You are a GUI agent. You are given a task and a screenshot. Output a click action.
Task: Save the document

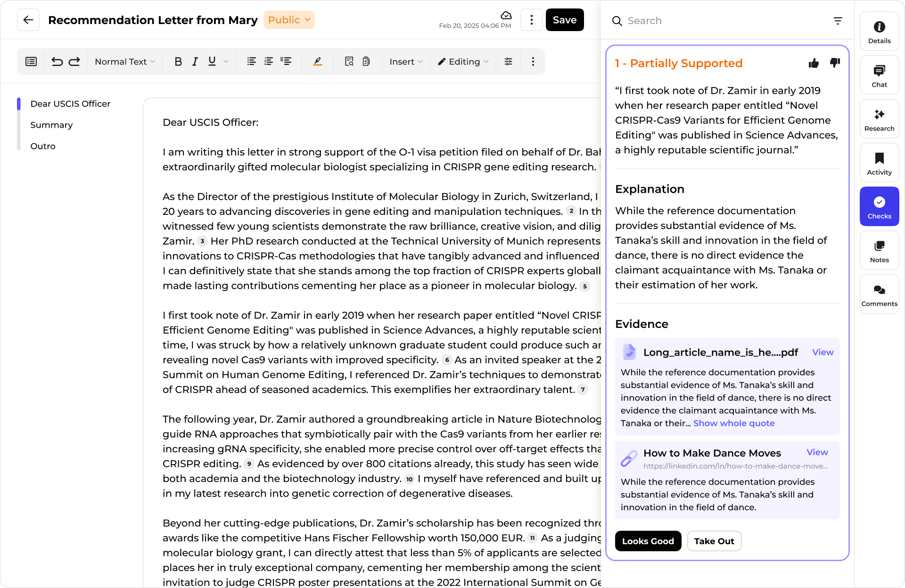pos(565,20)
